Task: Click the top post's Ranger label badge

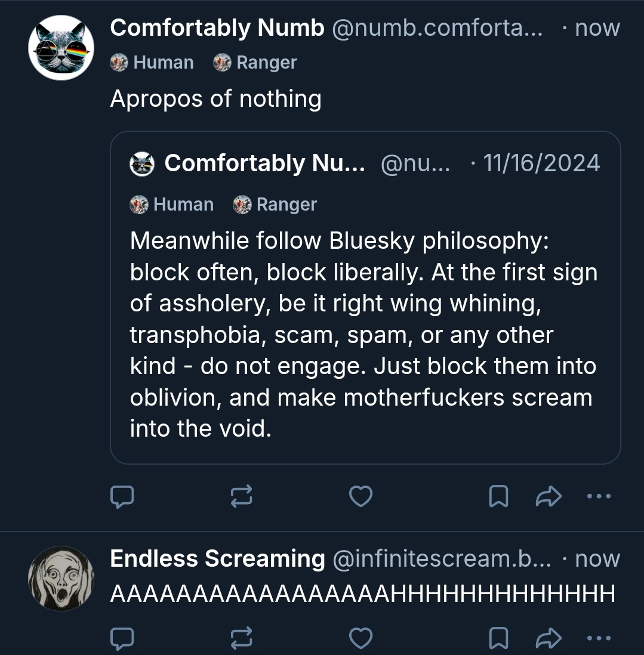Action: point(255,63)
